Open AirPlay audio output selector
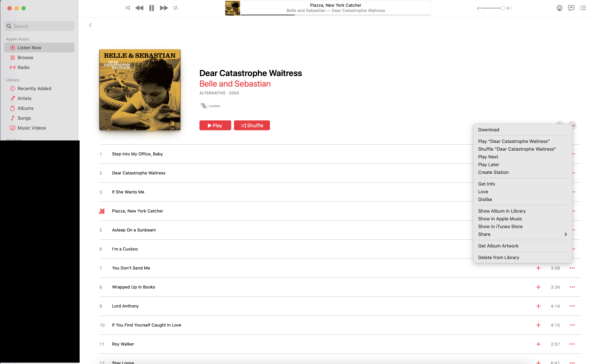Viewport: 592px width, 364px height. (x=559, y=8)
